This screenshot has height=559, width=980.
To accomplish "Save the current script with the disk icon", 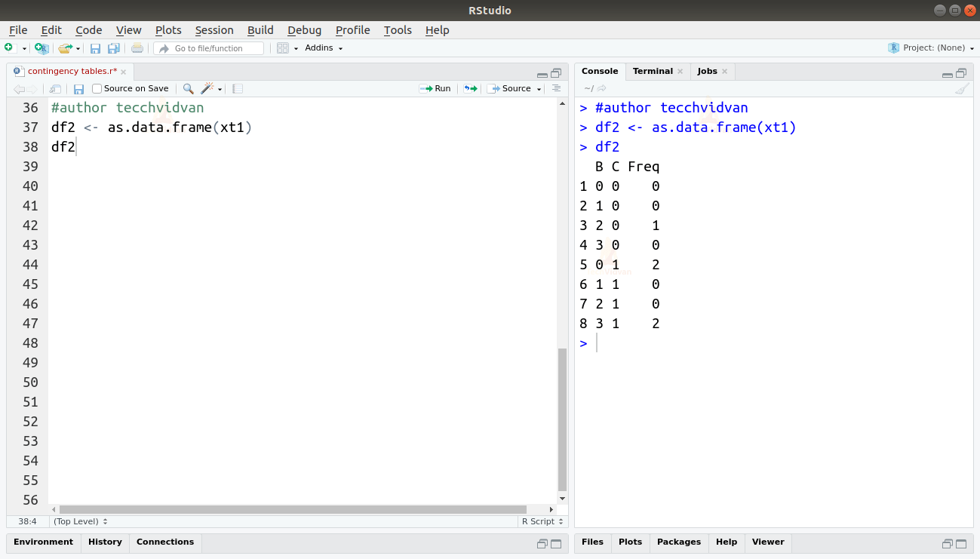I will (x=95, y=48).
